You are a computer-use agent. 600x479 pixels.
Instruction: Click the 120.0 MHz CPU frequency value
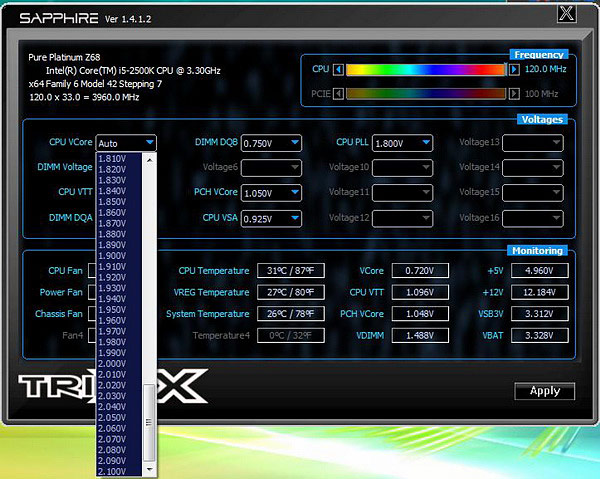tap(545, 69)
